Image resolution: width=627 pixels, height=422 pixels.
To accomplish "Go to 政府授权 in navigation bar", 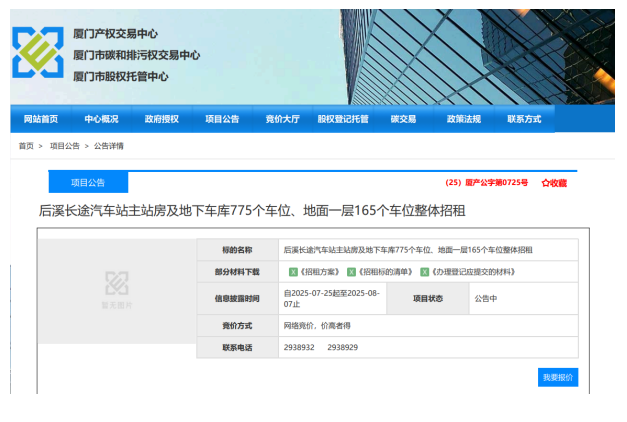I will (161, 119).
